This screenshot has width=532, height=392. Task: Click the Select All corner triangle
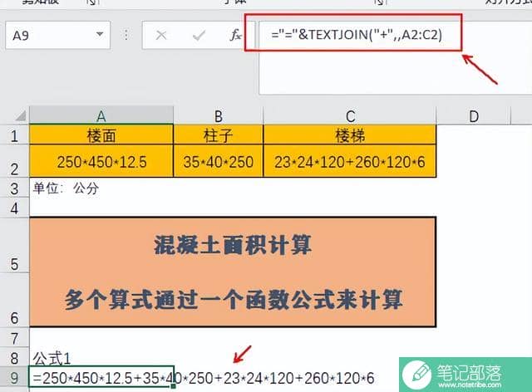tap(20, 116)
